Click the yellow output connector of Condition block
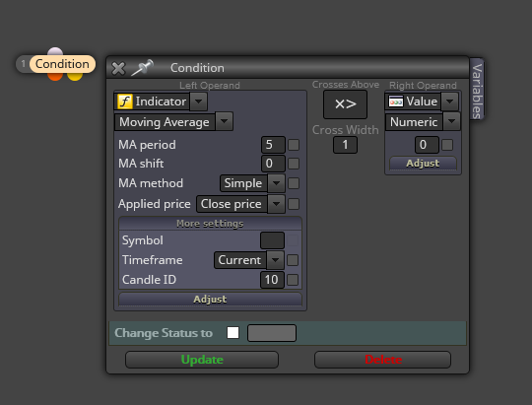This screenshot has width=532, height=405. coord(75,77)
